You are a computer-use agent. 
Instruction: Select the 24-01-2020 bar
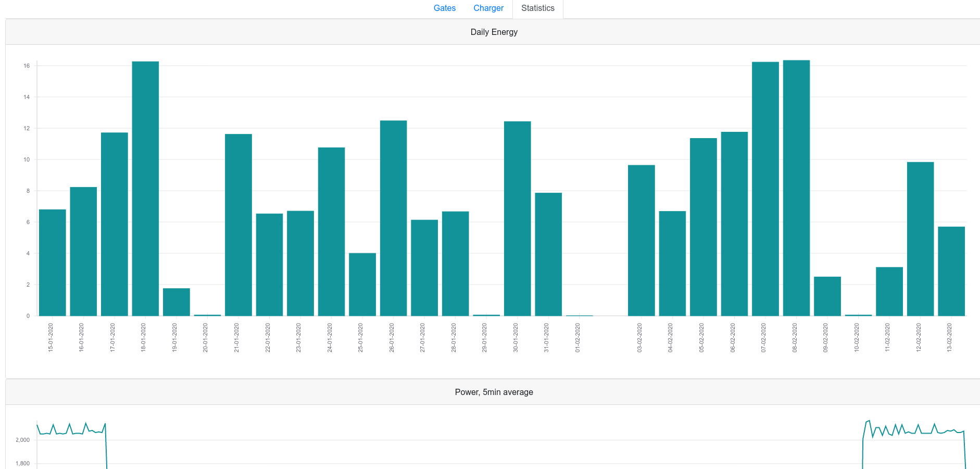332,232
